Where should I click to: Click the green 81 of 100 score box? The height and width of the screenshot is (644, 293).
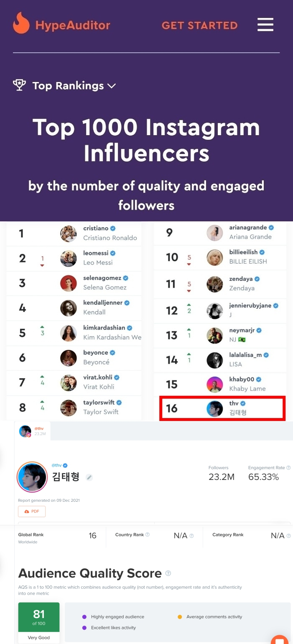point(39,623)
